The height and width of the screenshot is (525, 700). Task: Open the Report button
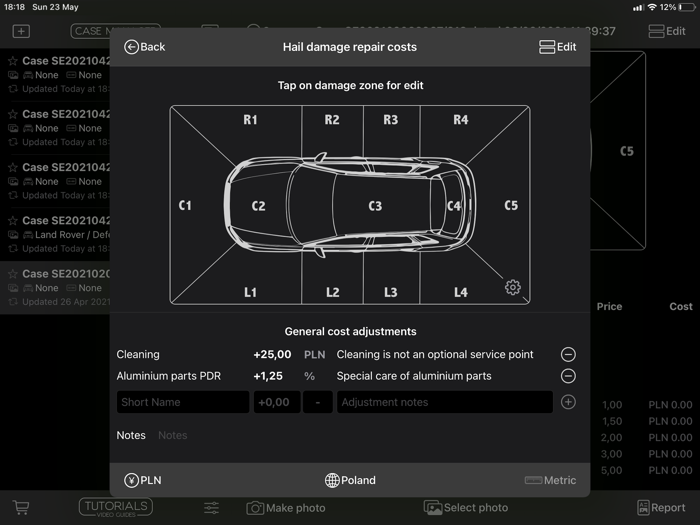tap(661, 508)
